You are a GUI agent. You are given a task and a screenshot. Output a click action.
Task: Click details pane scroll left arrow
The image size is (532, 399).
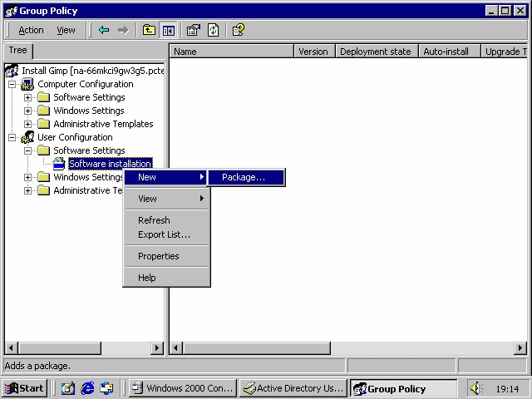tap(175, 347)
